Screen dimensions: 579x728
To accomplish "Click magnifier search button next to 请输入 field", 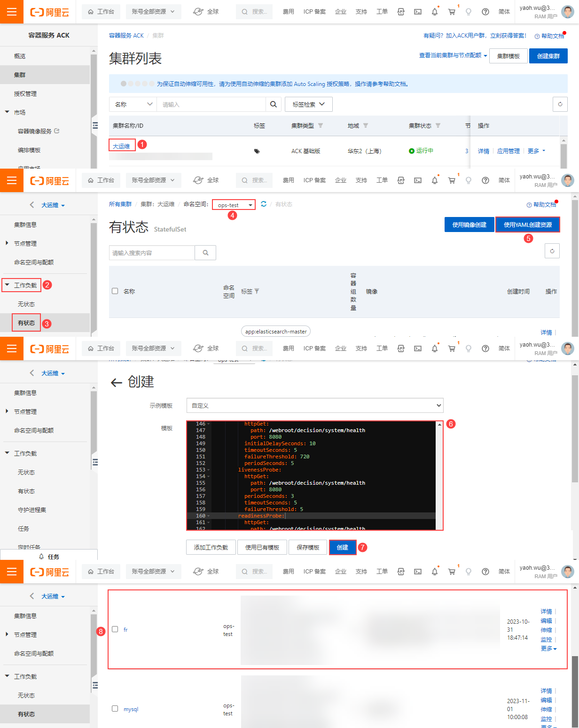I will [274, 104].
